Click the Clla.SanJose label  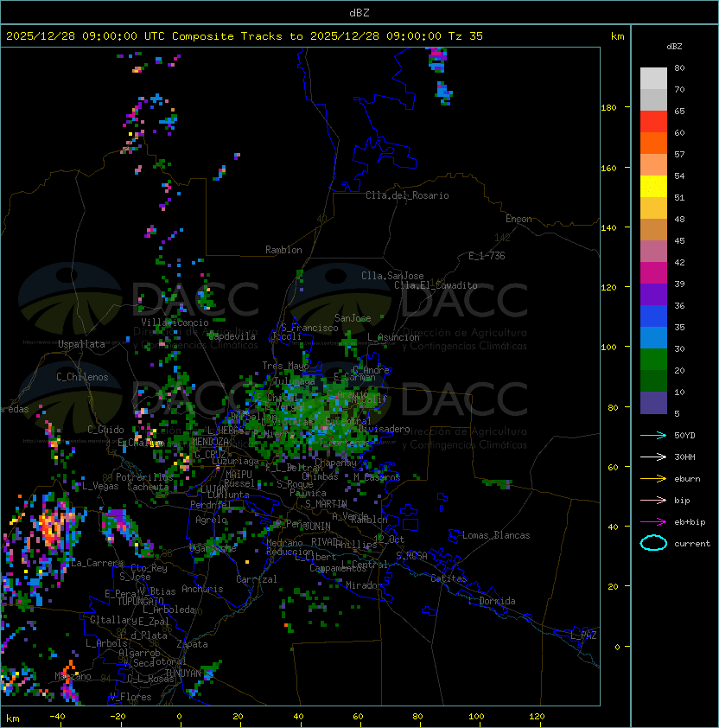pos(392,276)
